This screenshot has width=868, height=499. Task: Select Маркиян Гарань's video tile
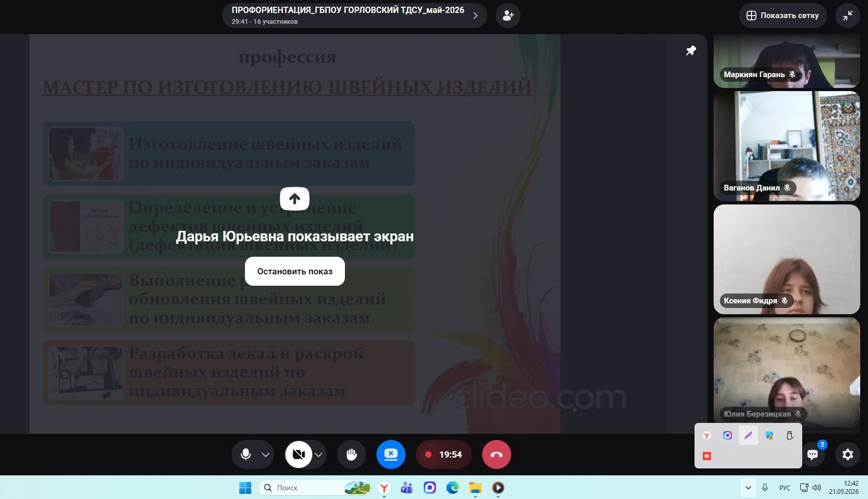click(787, 61)
